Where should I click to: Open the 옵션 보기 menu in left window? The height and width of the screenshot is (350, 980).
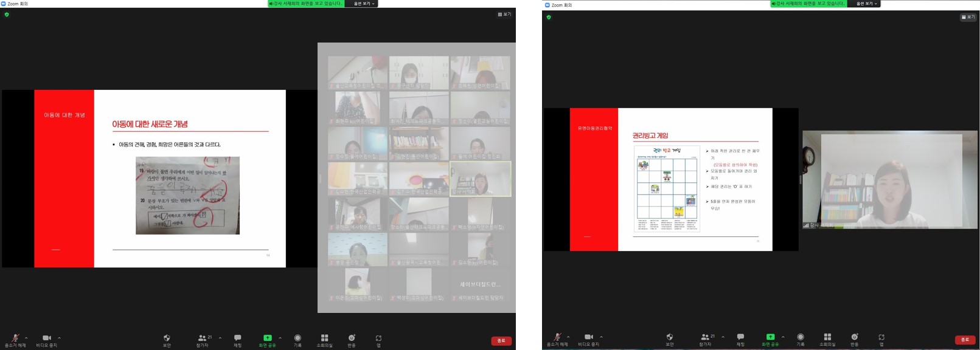point(364,4)
